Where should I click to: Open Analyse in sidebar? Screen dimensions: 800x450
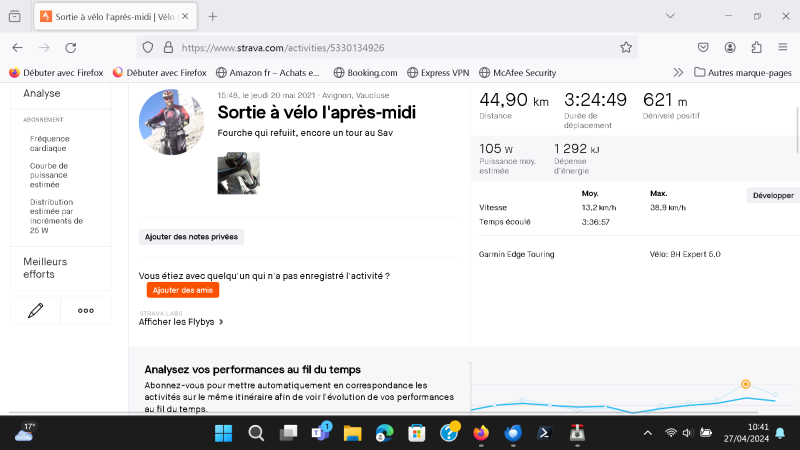point(42,93)
